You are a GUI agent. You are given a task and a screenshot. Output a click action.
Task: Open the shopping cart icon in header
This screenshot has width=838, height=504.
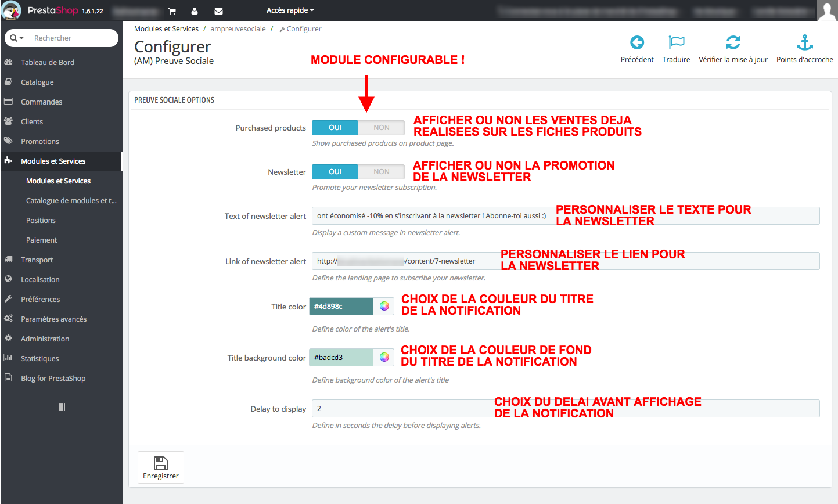pyautogui.click(x=172, y=11)
